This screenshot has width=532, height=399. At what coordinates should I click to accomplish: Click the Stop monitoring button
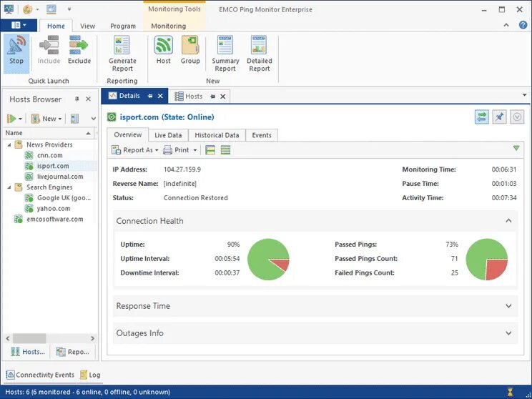(16, 53)
